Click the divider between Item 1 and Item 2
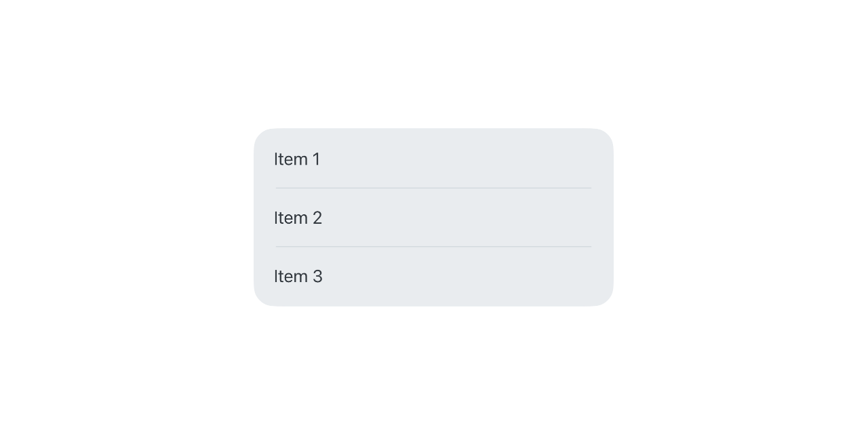This screenshot has height=434, width=868. point(433,188)
